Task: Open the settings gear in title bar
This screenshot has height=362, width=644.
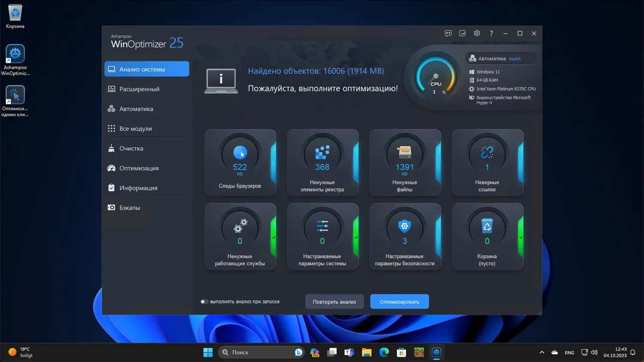Action: tap(477, 33)
